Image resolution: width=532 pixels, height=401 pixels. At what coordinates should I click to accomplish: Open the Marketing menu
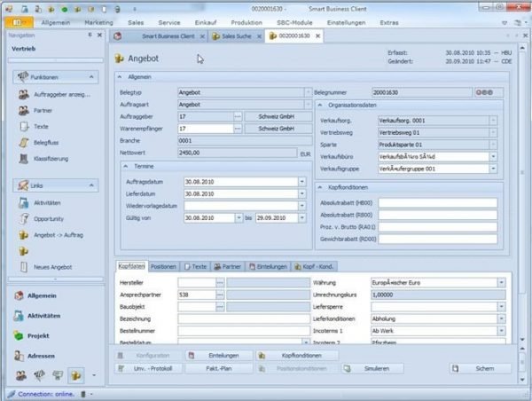(x=98, y=22)
